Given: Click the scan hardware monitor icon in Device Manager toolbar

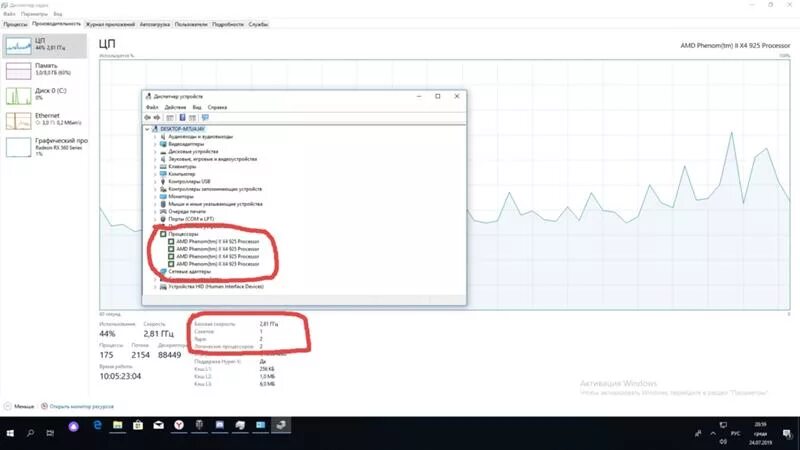Looking at the screenshot, I should click(205, 118).
